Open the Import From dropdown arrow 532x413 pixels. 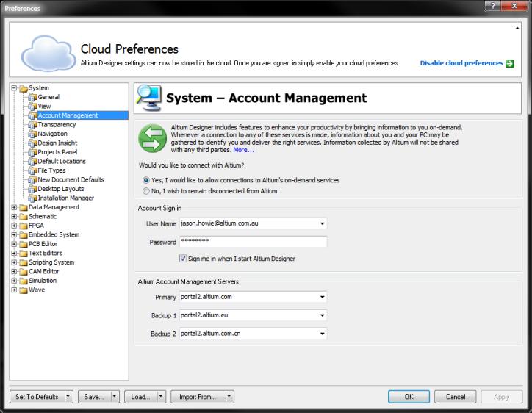[x=229, y=396]
